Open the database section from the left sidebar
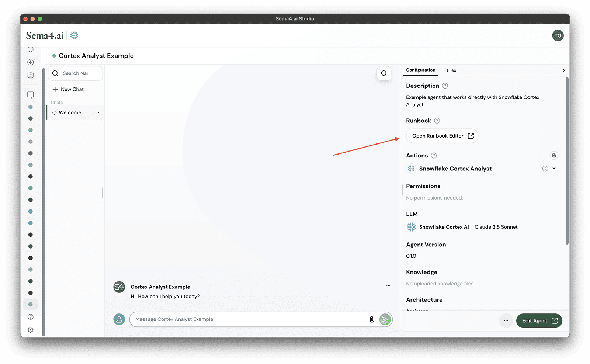This screenshot has width=590, height=364. 31,75
